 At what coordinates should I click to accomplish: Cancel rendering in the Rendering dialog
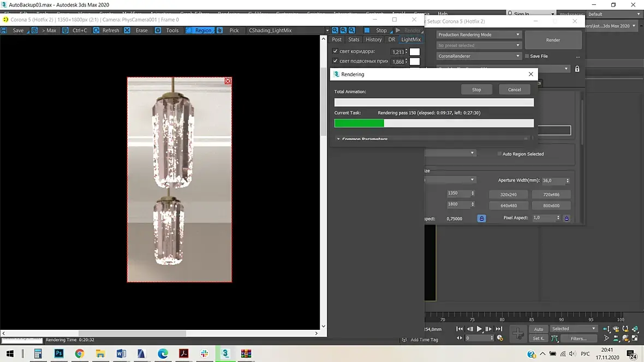point(514,89)
